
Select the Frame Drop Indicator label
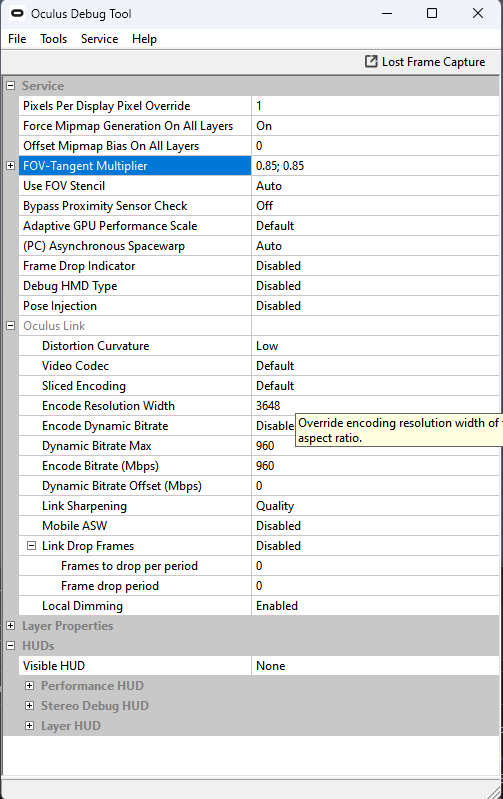pyautogui.click(x=79, y=266)
